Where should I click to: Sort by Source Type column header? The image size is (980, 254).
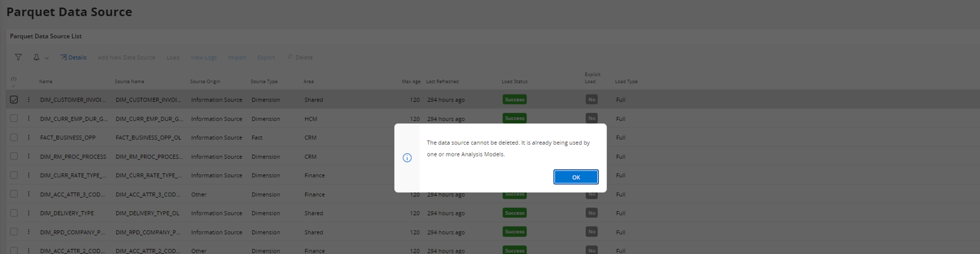(264, 82)
